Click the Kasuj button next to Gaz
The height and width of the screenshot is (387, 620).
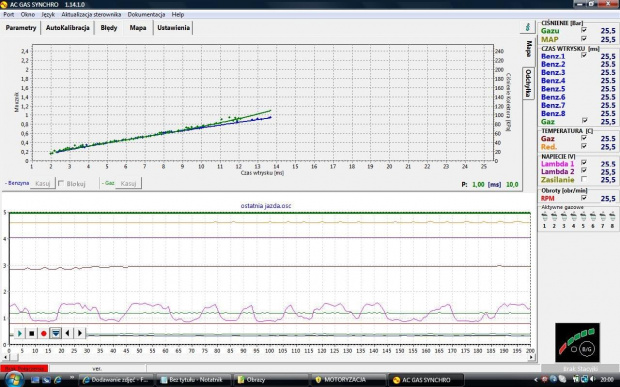[x=129, y=183]
